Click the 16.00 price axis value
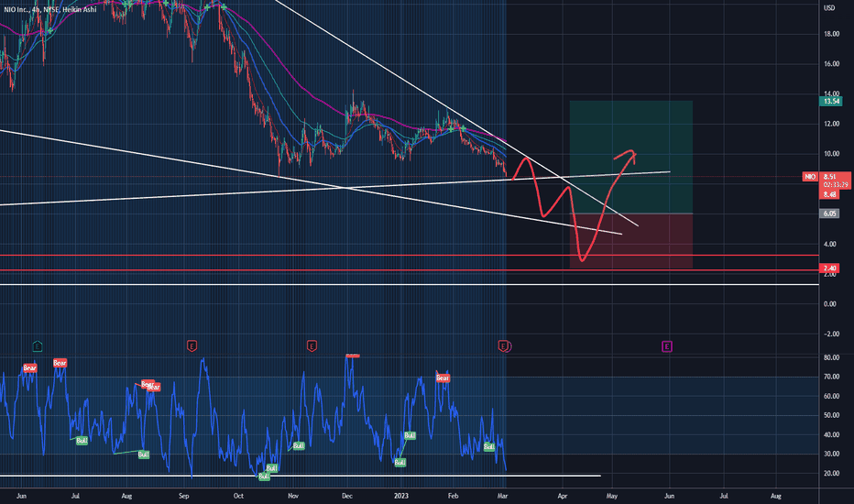 (831, 64)
